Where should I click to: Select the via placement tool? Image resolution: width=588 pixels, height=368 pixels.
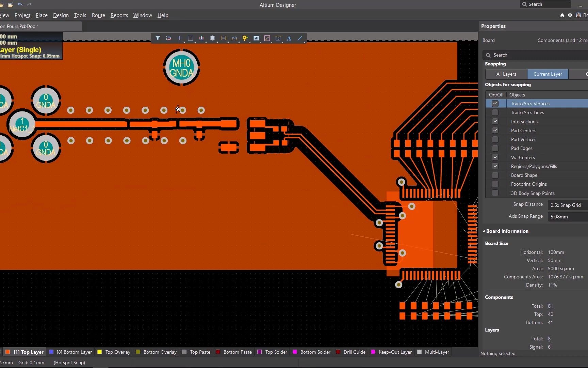pyautogui.click(x=245, y=38)
